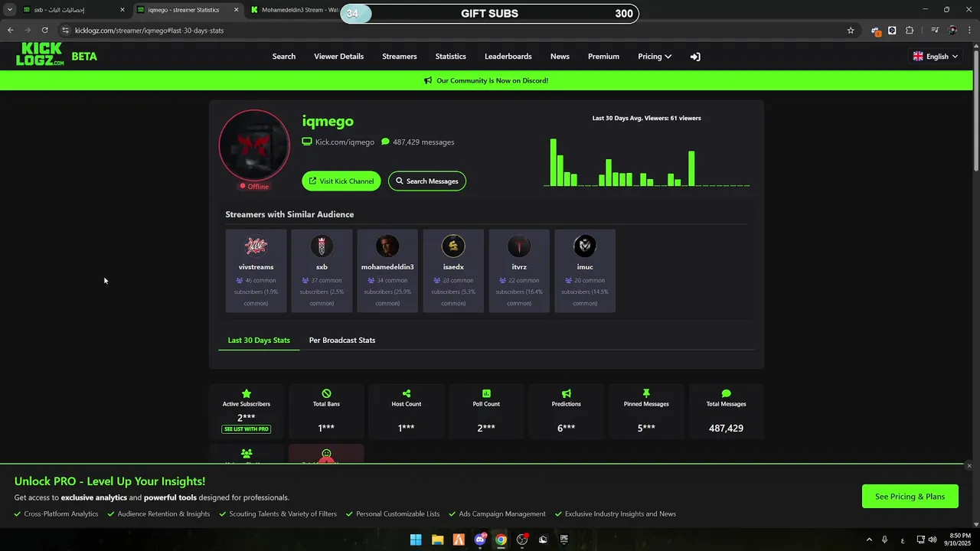The height and width of the screenshot is (551, 980).
Task: Click Total Messages chat icon
Action: 726,393
